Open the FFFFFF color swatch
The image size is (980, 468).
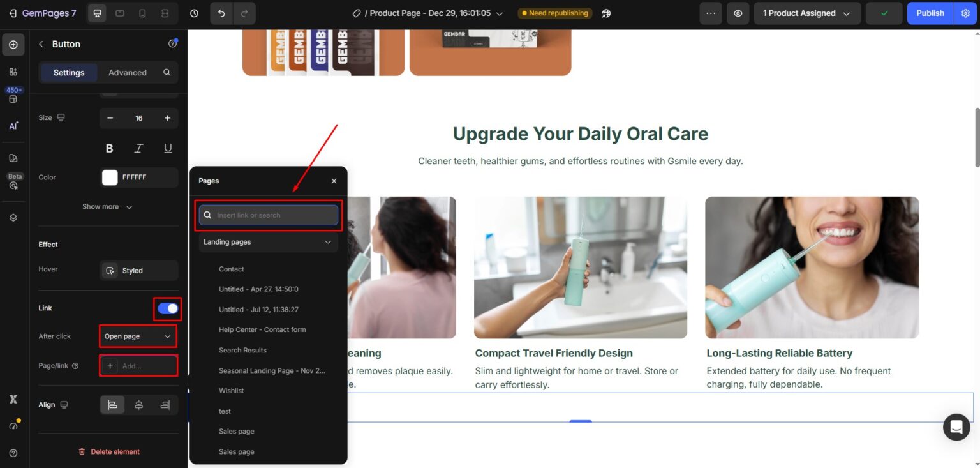click(110, 177)
